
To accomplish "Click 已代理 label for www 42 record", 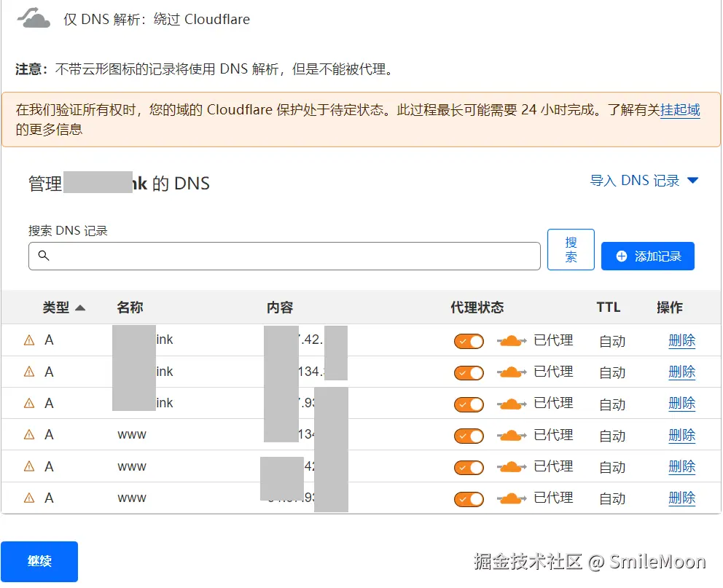I will [553, 466].
